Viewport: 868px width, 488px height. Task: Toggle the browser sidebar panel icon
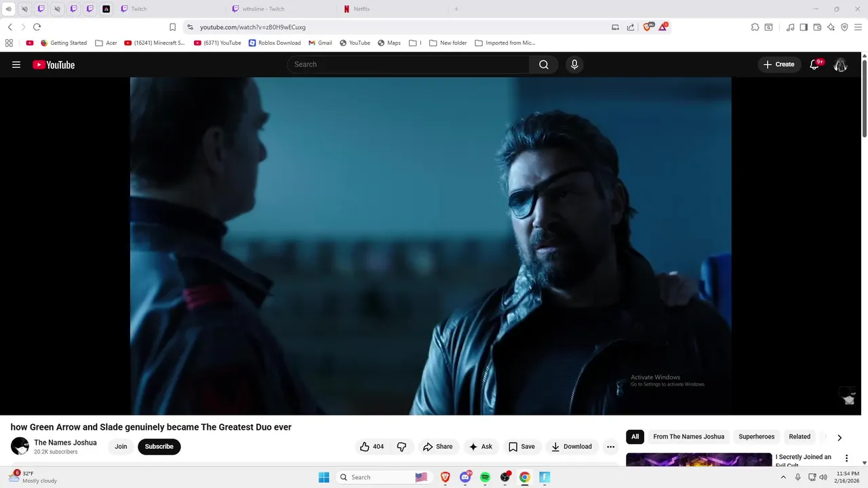(804, 27)
